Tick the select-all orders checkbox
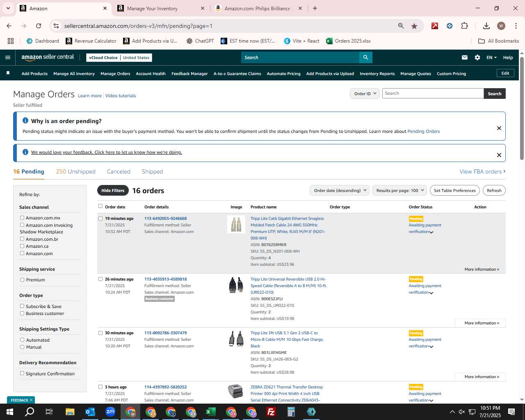This screenshot has width=525, height=420. click(100, 206)
